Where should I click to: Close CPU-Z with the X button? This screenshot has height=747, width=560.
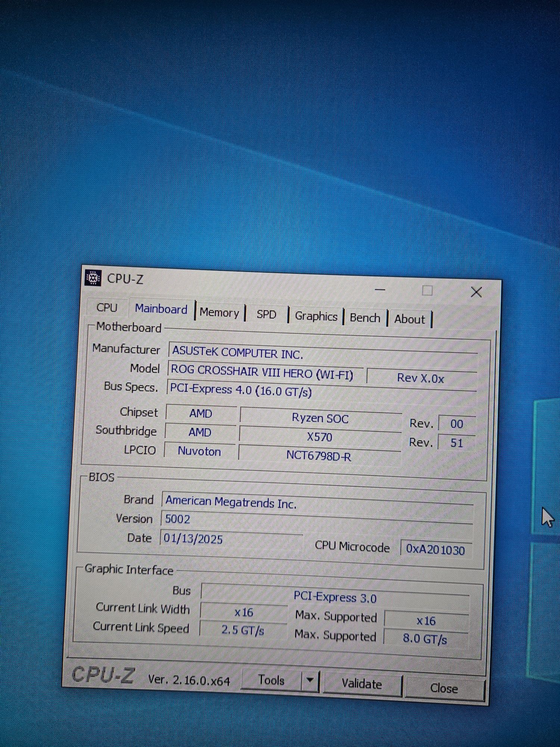476,292
